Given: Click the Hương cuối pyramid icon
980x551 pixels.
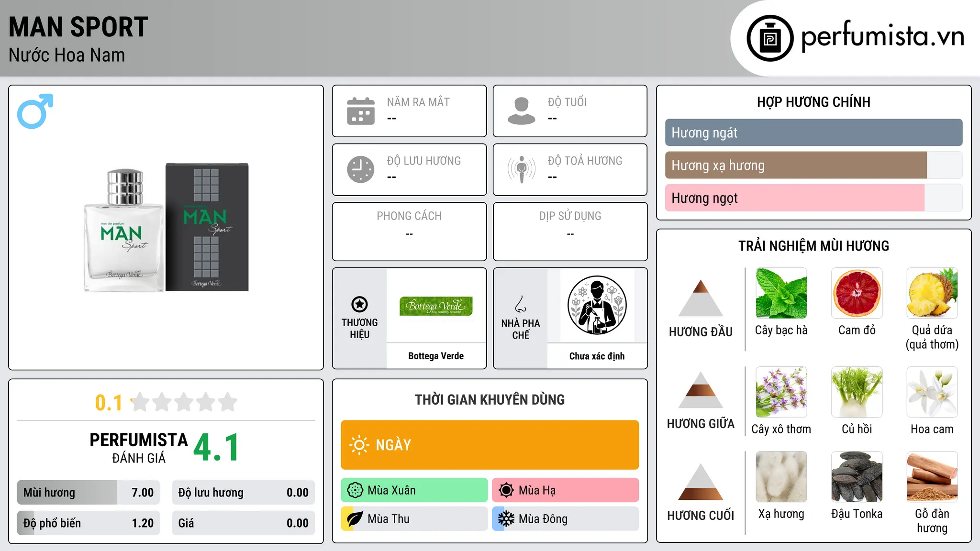Looking at the screenshot, I should [701, 482].
